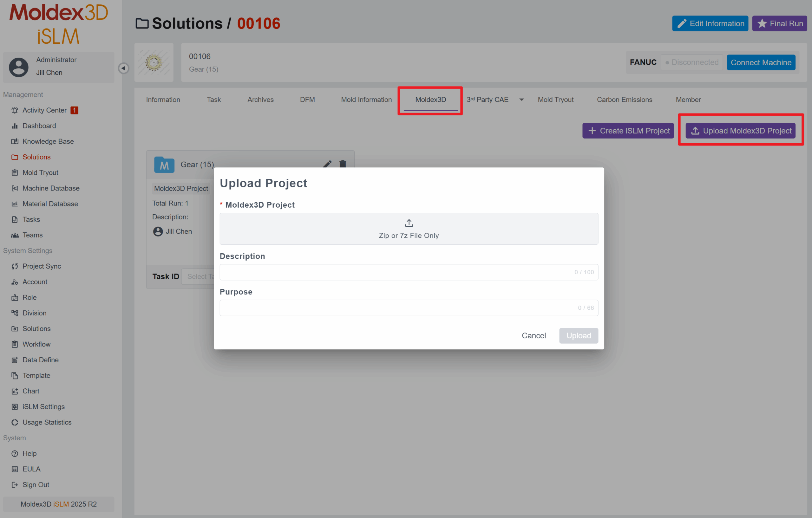The image size is (812, 518).
Task: Click the Moldex3D iSLM 2025 R2 version label
Action: (x=58, y=504)
